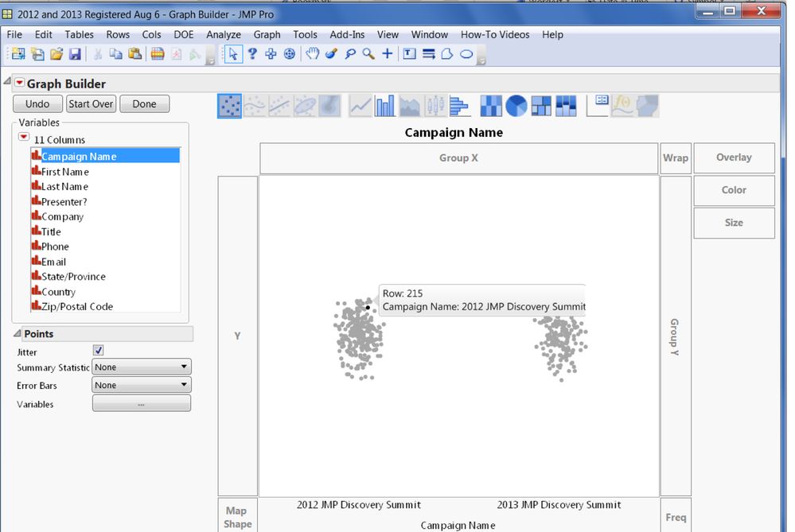Collapse the Points options section

tap(18, 333)
